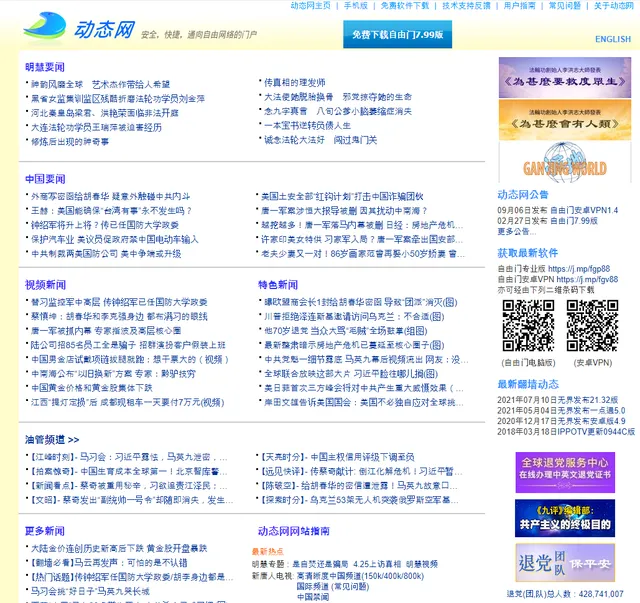Click the 动态网 logo icon
This screenshot has width=640, height=603.
(45, 27)
